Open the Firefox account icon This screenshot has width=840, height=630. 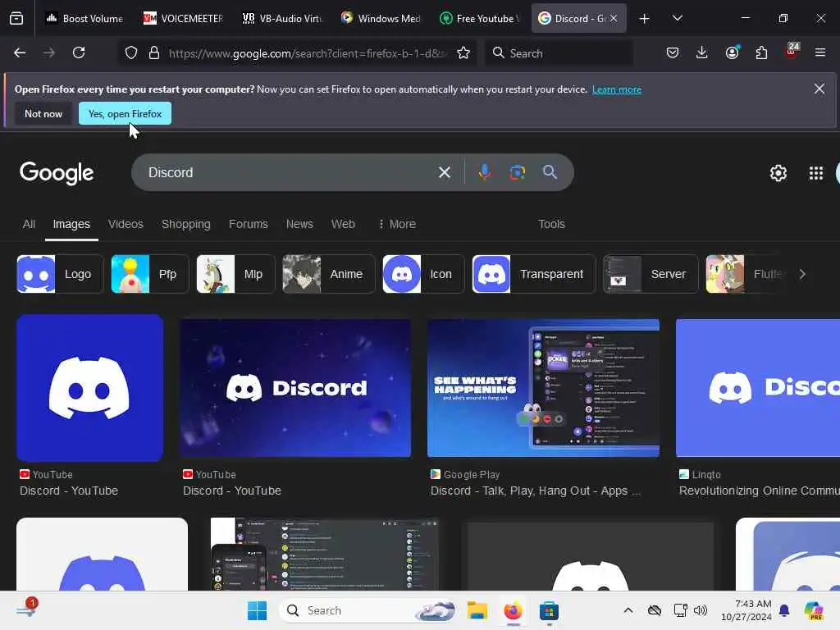tap(732, 52)
